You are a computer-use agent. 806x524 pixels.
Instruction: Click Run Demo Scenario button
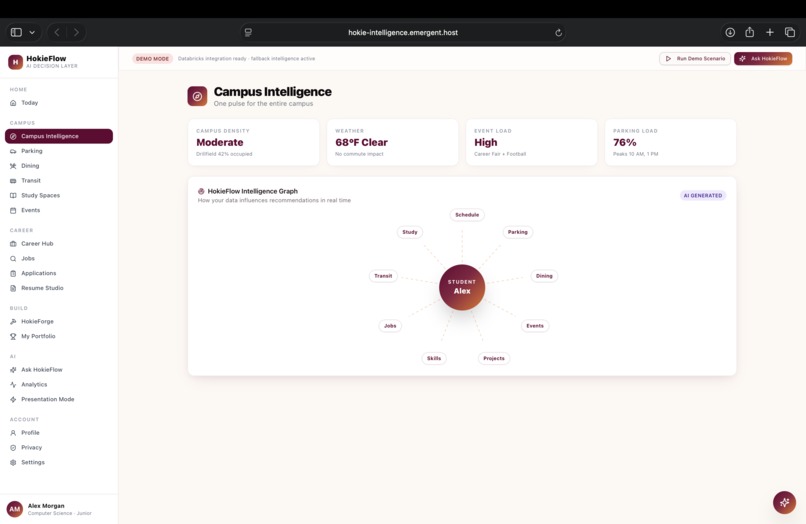point(695,59)
